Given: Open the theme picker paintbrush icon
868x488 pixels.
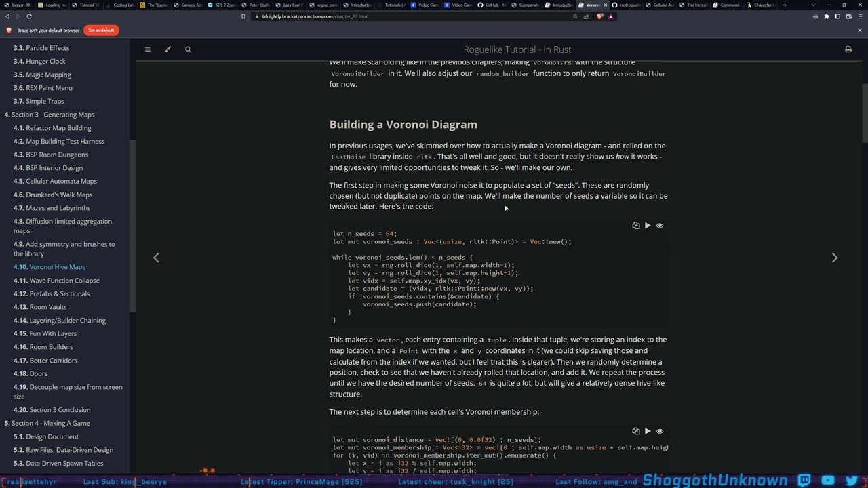Looking at the screenshot, I should pos(167,49).
